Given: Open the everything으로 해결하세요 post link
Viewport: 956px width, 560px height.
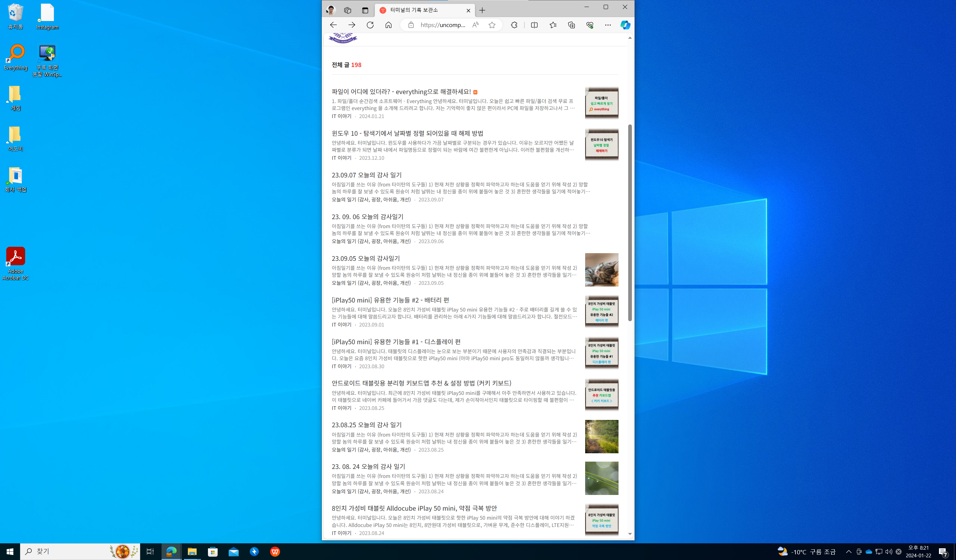Looking at the screenshot, I should coord(401,92).
